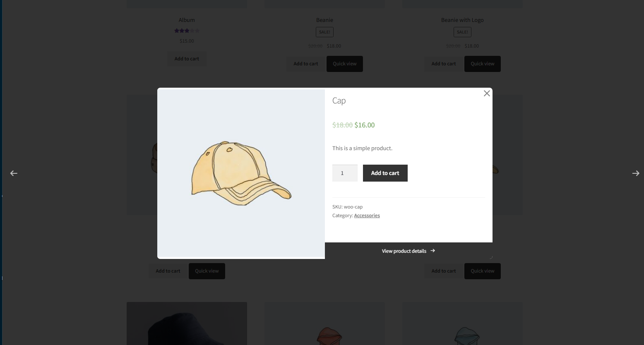Close the Cap quick view popup
The width and height of the screenshot is (644, 345).
pos(487,93)
